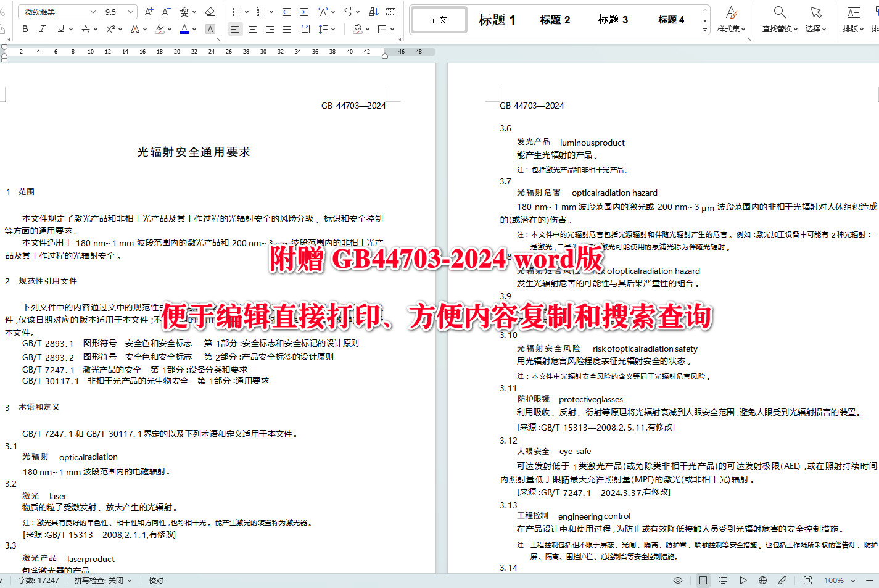The image size is (879, 588).
Task: Toggle left paragraph alignment
Action: pos(235,29)
